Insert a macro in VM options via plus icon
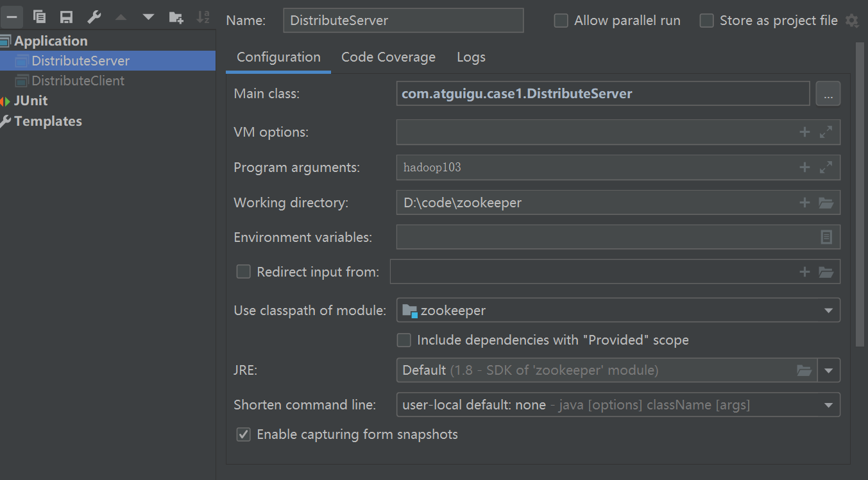Viewport: 868px width, 480px height. click(804, 132)
